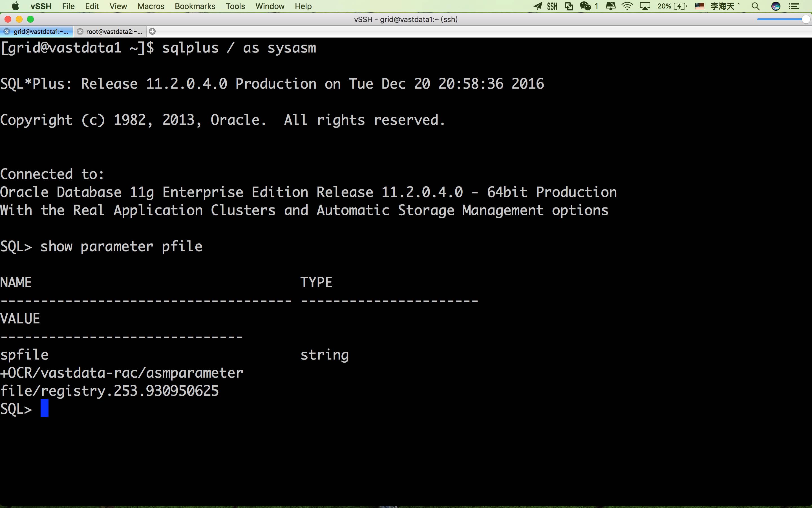The width and height of the screenshot is (812, 508).
Task: Click the 'string' type value
Action: [x=325, y=355]
